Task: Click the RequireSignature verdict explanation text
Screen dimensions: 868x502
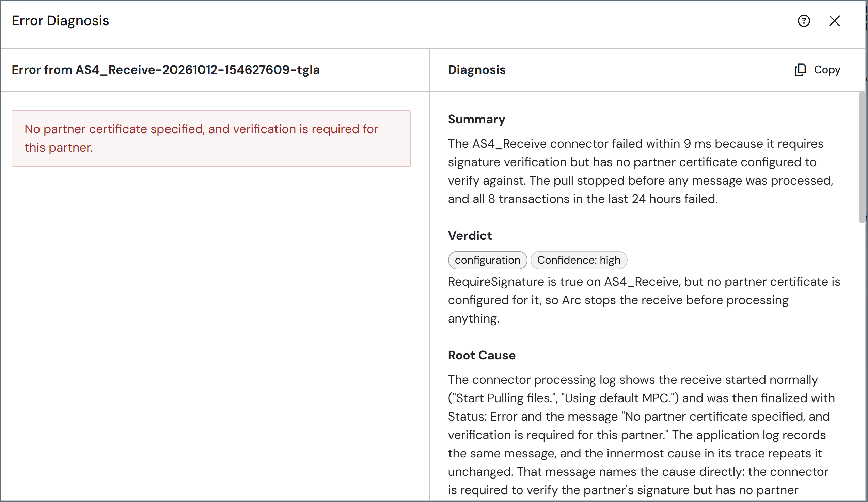Action: 644,300
